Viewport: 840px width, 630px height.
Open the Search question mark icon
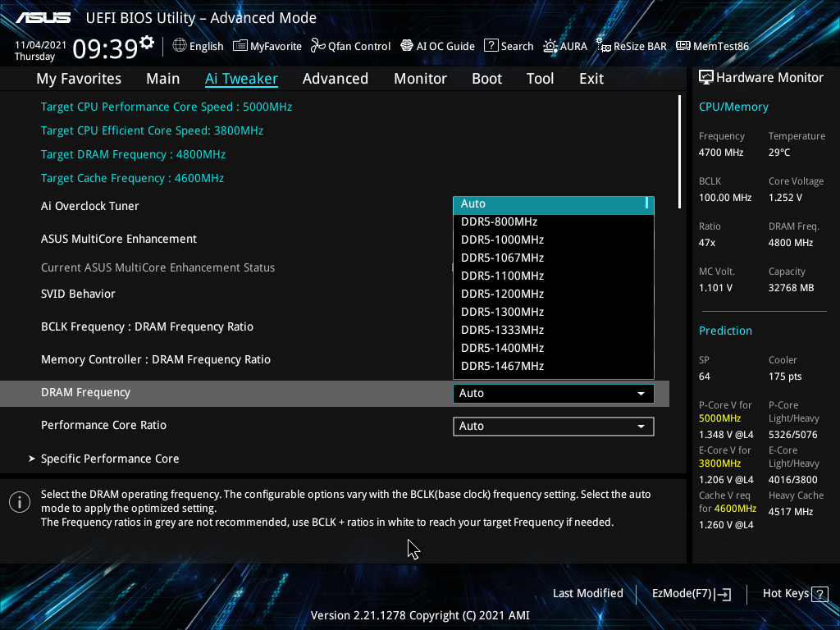pos(491,46)
